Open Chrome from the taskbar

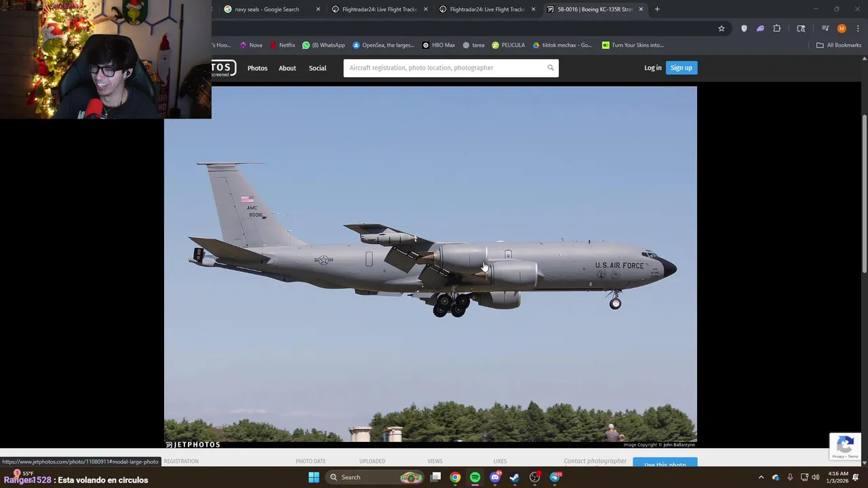(455, 477)
